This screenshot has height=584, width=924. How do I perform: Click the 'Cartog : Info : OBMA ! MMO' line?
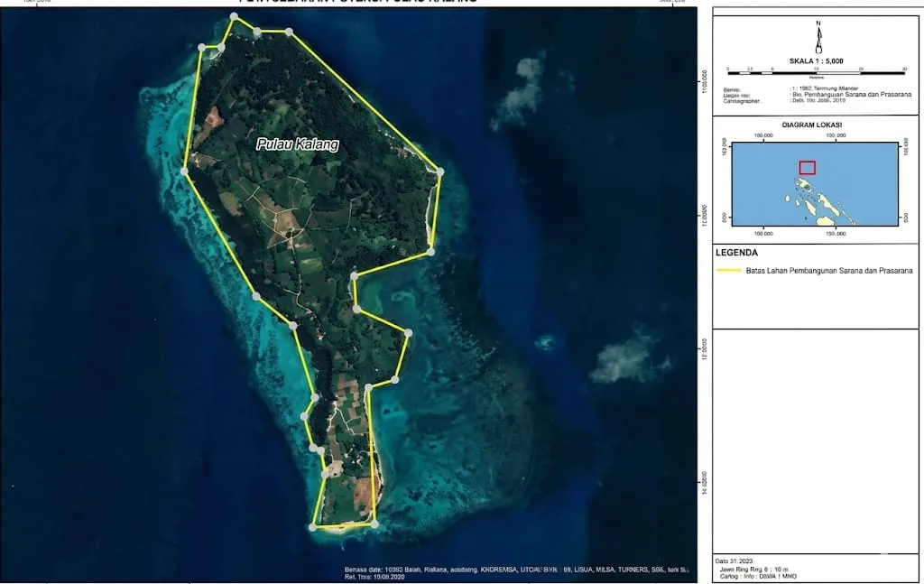point(758,577)
